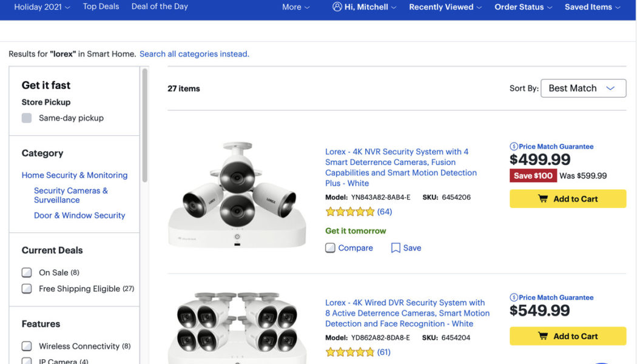
Task: Select Top Deals in the navigation bar
Action: pos(101,7)
